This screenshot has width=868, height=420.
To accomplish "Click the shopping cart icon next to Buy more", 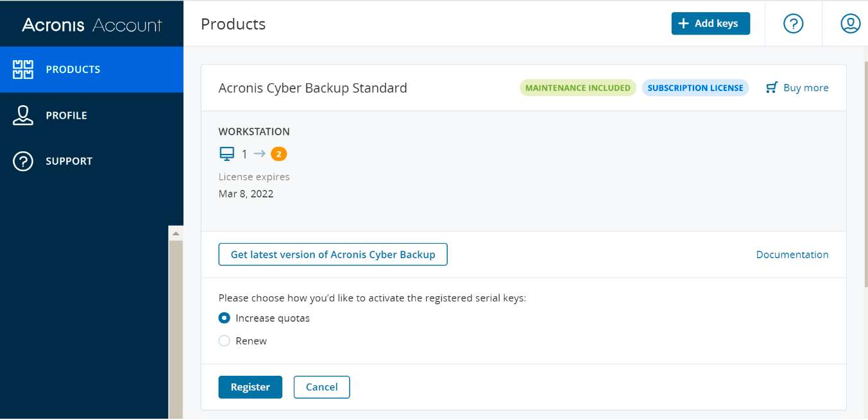I will click(772, 88).
